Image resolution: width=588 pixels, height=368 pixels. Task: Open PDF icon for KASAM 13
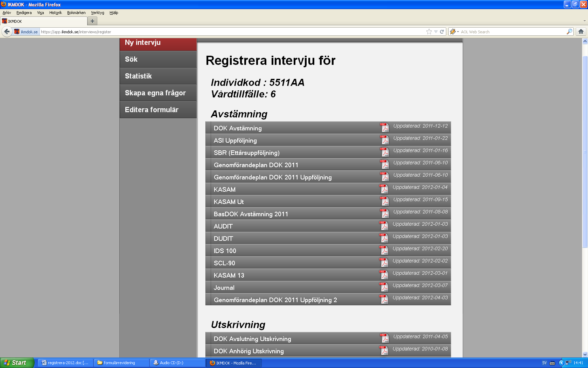pyautogui.click(x=384, y=275)
